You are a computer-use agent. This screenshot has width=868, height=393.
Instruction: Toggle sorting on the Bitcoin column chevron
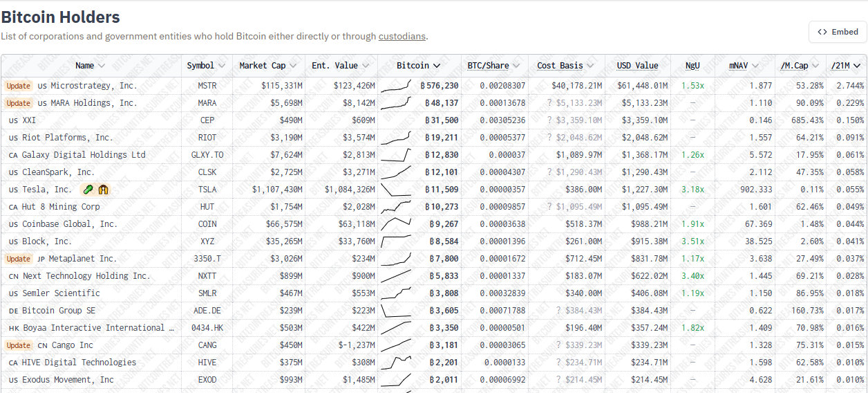click(437, 66)
